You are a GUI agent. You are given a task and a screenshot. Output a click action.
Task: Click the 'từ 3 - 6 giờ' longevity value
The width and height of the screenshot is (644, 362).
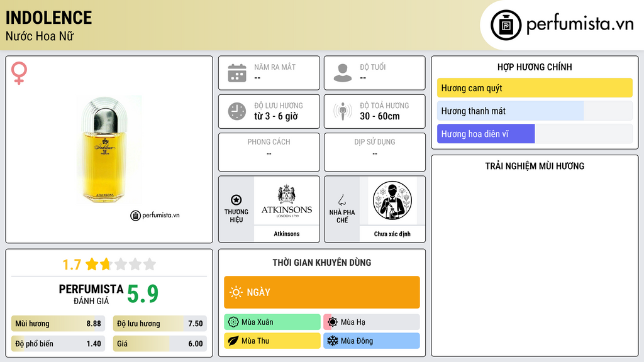(x=276, y=116)
